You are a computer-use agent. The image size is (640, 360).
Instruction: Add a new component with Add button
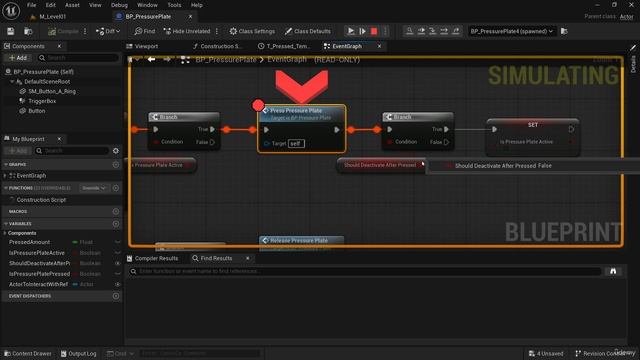(18, 58)
